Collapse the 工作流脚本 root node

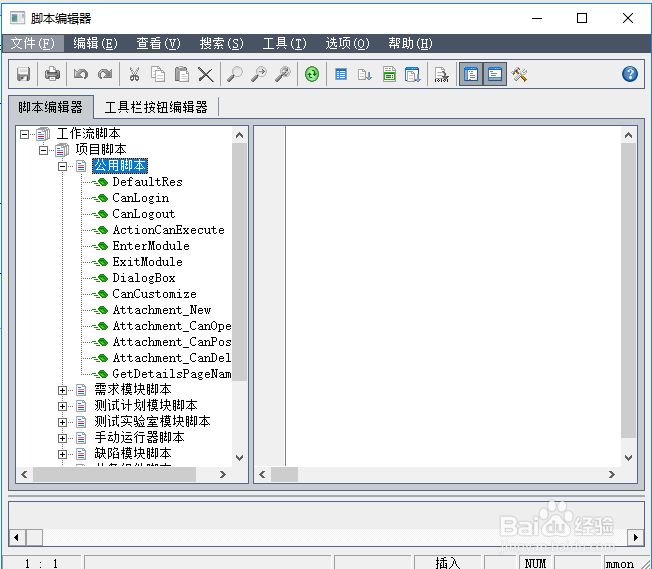[x=25, y=134]
